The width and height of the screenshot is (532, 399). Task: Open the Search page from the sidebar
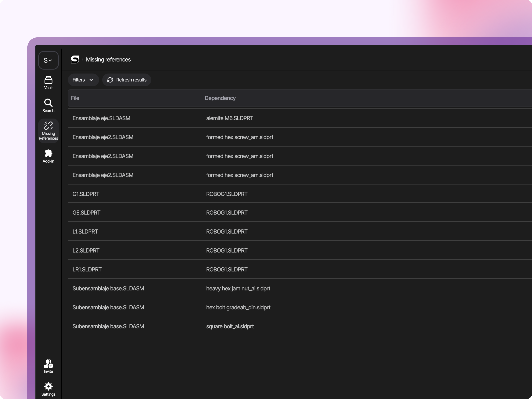(48, 106)
